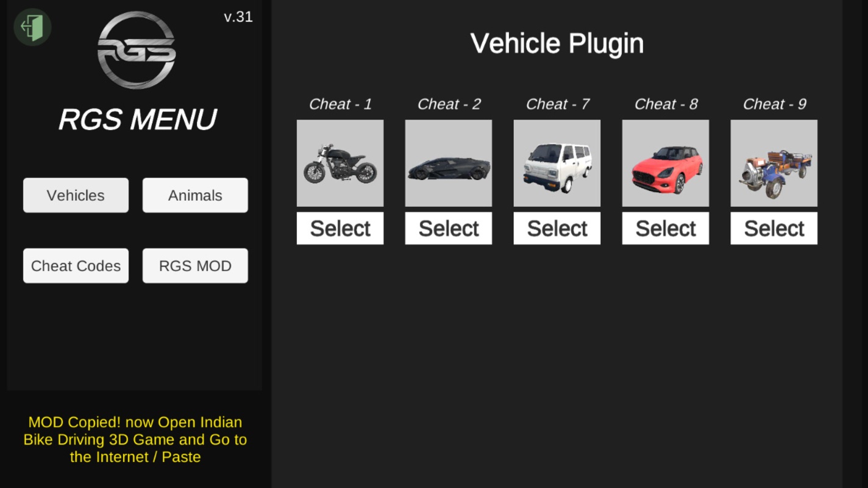Select the Cheat - 8 red car

(x=666, y=228)
